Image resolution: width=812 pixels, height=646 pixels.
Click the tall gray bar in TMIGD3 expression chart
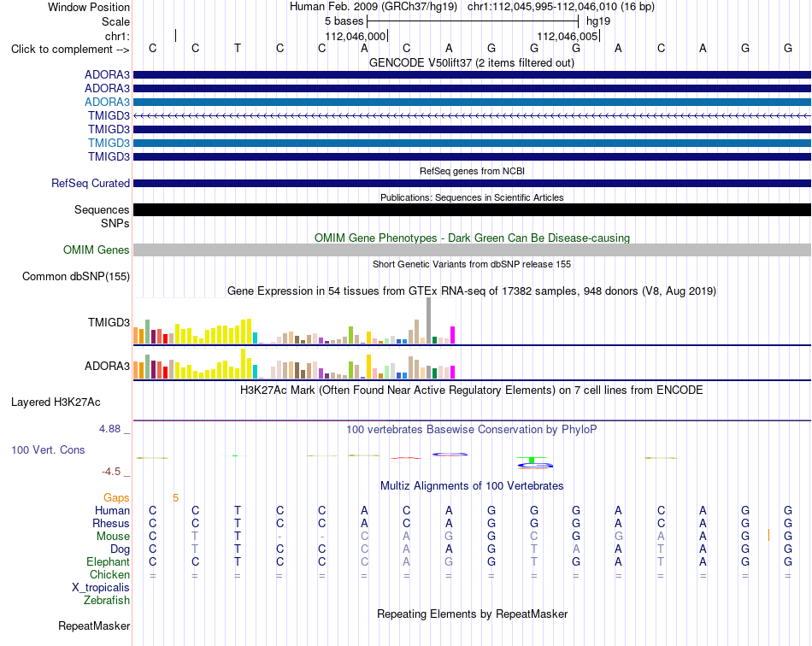point(429,320)
